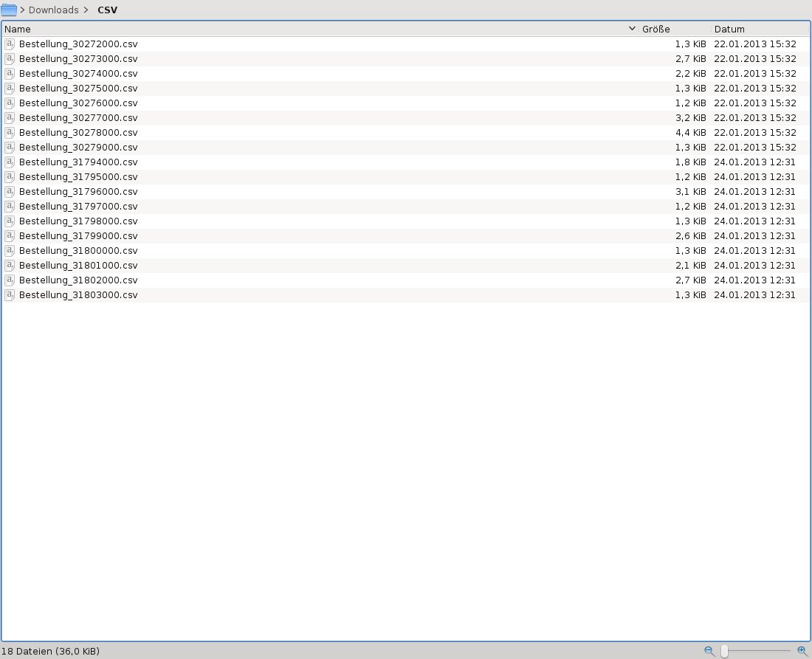Click the file icon of Bestellung_30275000.csv
The image size is (812, 659).
10,89
